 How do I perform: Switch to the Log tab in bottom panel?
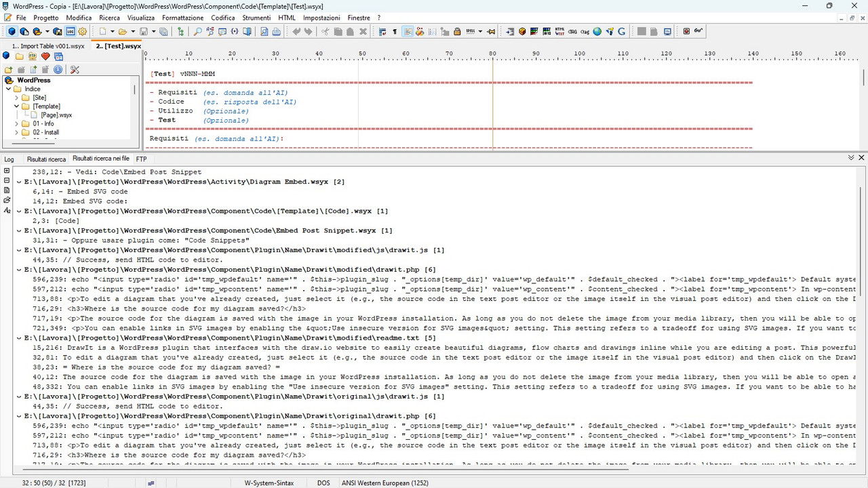[x=9, y=159]
